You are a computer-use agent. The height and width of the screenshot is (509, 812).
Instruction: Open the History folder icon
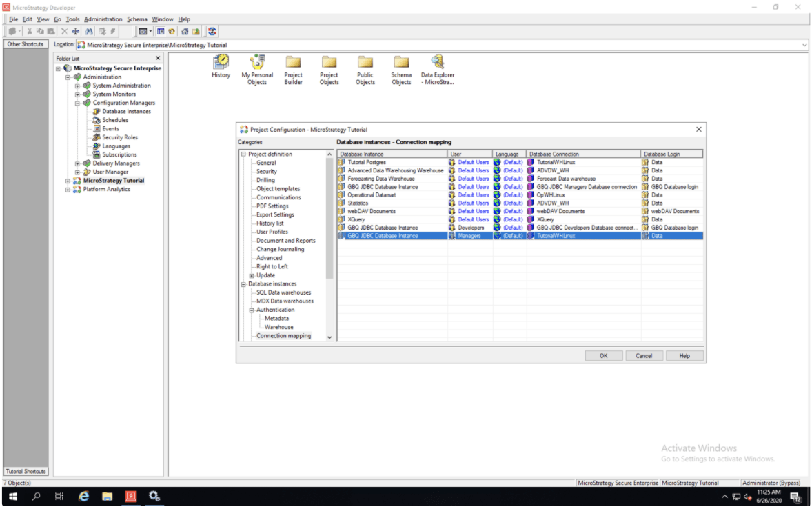[x=221, y=63]
